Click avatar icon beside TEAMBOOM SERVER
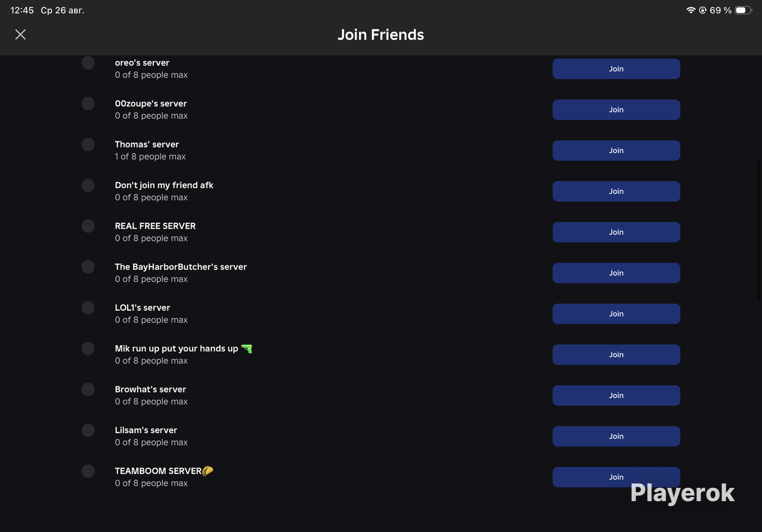The image size is (762, 532). [x=88, y=471]
